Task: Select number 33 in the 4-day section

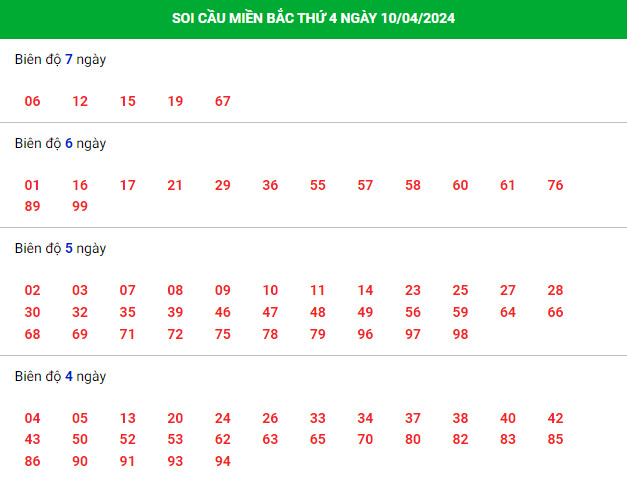Action: (318, 418)
